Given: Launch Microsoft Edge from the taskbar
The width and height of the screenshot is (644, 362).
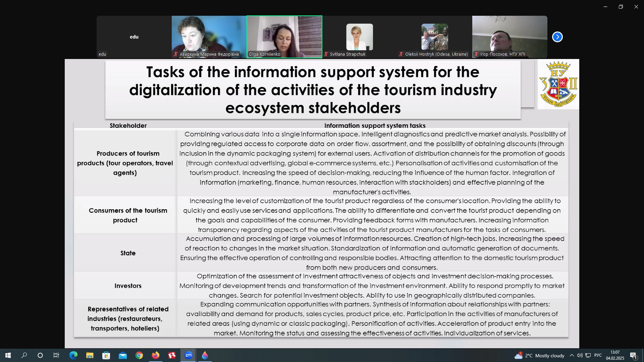Looking at the screenshot, I should [73, 355].
